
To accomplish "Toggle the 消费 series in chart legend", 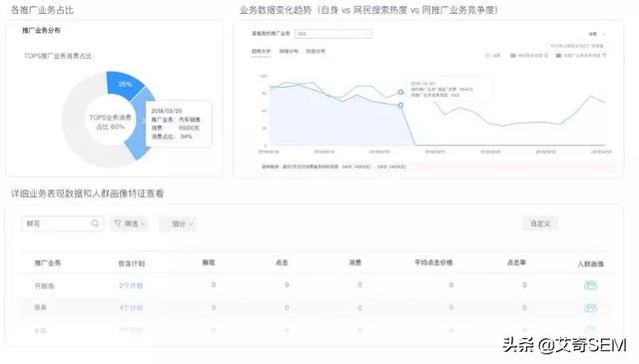I will point(492,55).
